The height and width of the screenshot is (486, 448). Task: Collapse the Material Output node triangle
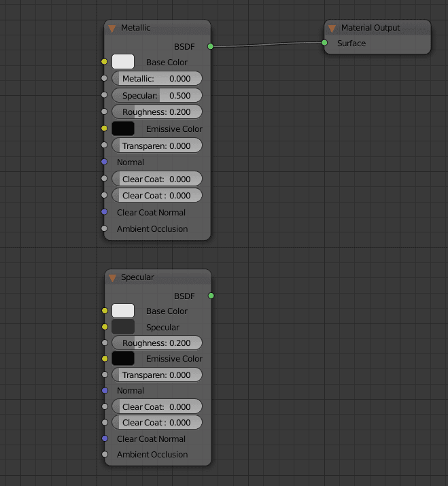pyautogui.click(x=332, y=29)
